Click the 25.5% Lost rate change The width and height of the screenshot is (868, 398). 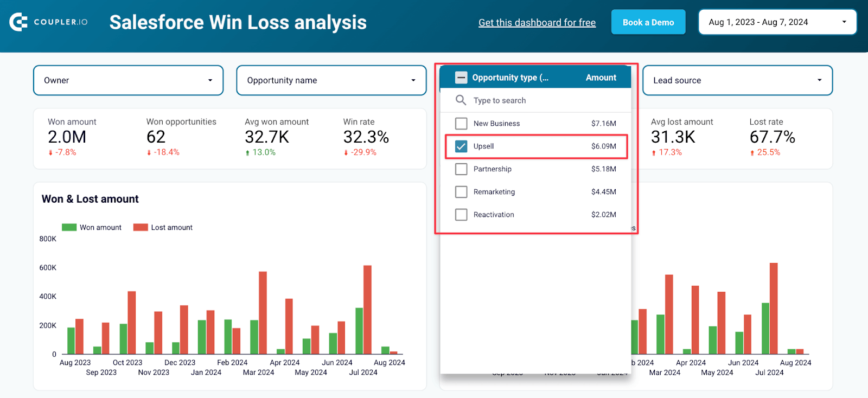click(765, 152)
